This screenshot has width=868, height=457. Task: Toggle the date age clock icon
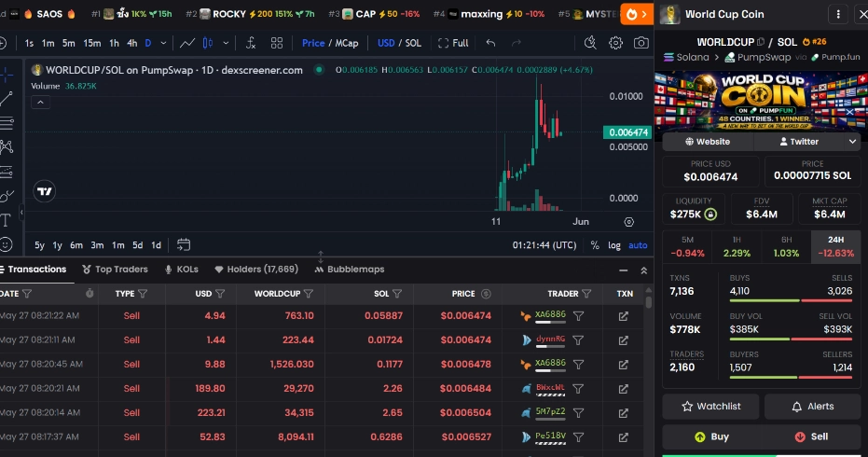pos(90,294)
